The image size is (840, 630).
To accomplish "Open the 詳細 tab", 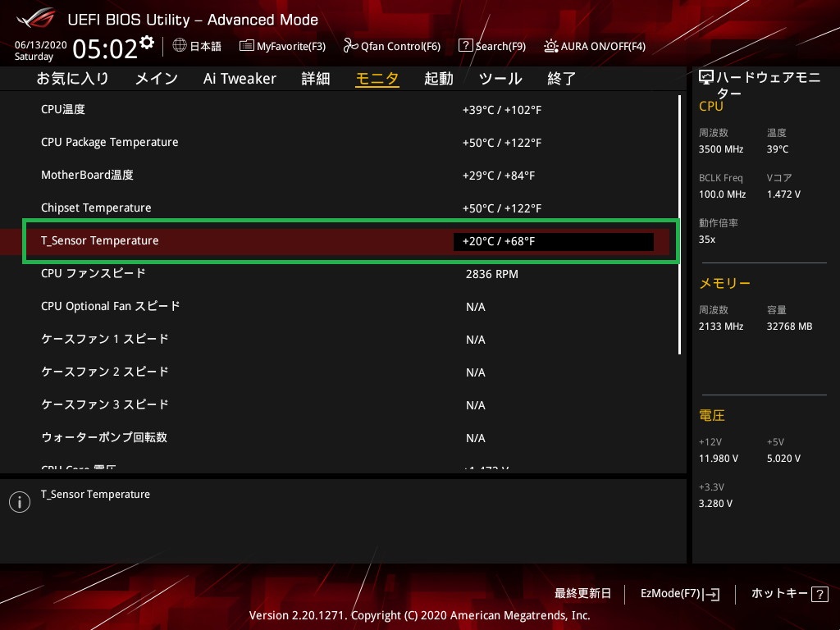I will tap(316, 79).
